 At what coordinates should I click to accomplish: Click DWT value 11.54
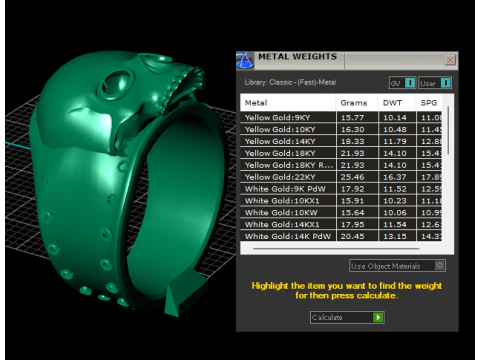(395, 225)
